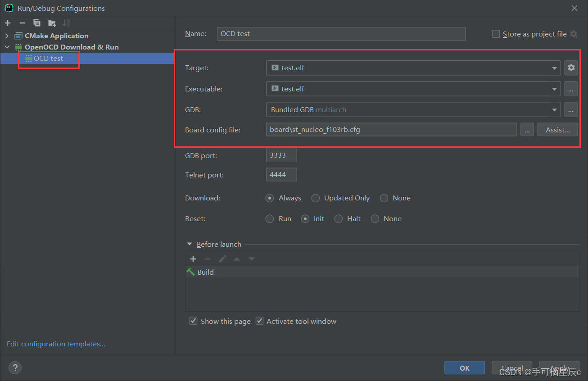Select the OCD test configuration
This screenshot has width=588, height=381.
(48, 59)
